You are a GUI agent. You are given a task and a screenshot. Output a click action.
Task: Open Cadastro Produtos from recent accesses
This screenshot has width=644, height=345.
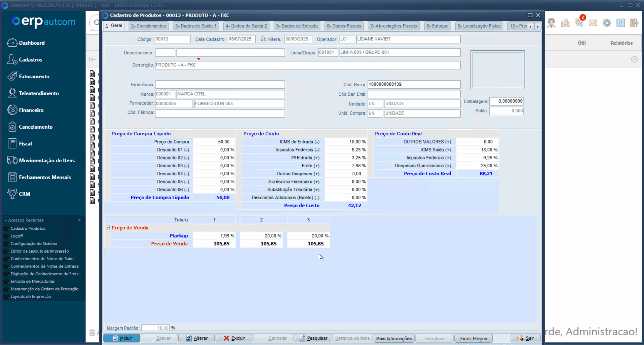pyautogui.click(x=28, y=228)
